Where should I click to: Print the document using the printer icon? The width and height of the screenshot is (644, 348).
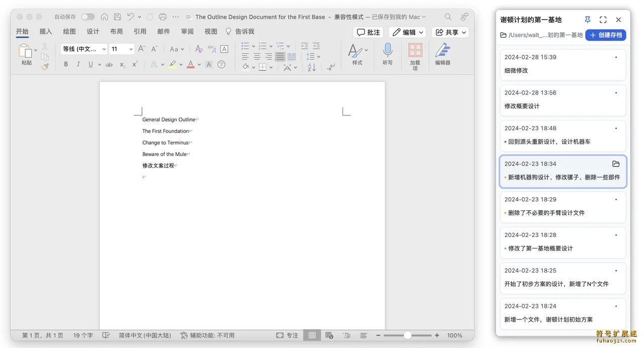click(163, 17)
